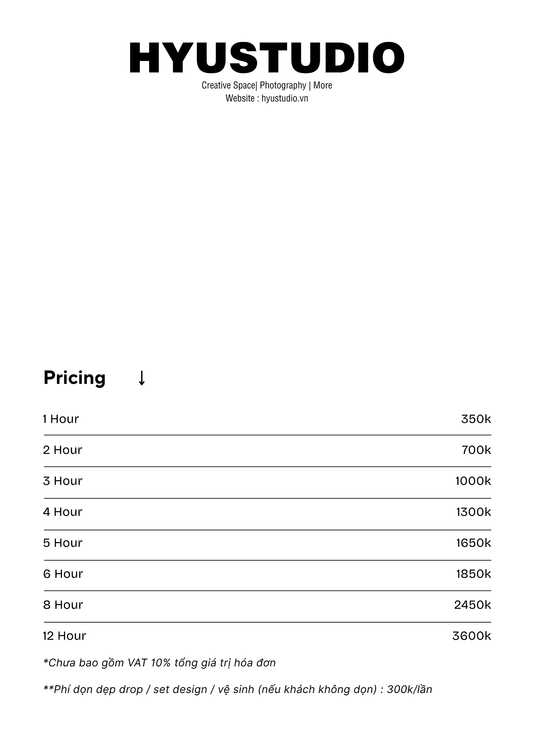Click the down arrow next to Pricing
The height and width of the screenshot is (756, 534).
pos(142,378)
